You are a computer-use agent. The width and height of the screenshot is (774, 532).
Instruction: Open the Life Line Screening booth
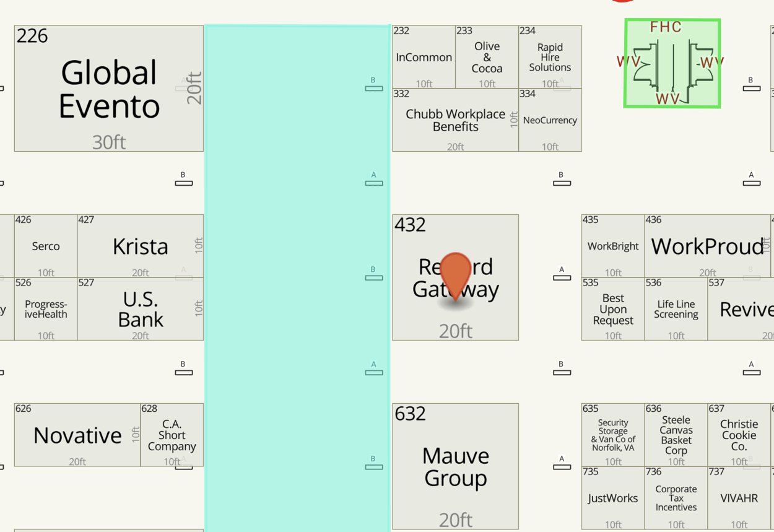click(676, 309)
